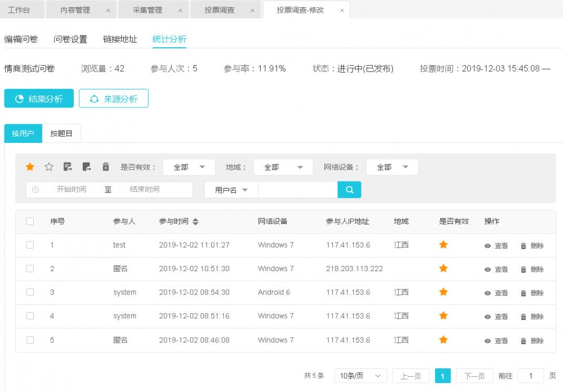563x392 pixels.
Task: Select the orange star mark-valid icon in toolbar
Action: 30,166
